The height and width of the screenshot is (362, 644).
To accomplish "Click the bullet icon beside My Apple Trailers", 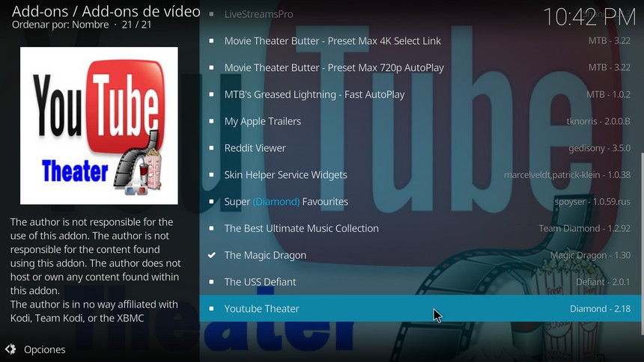I will coord(211,121).
